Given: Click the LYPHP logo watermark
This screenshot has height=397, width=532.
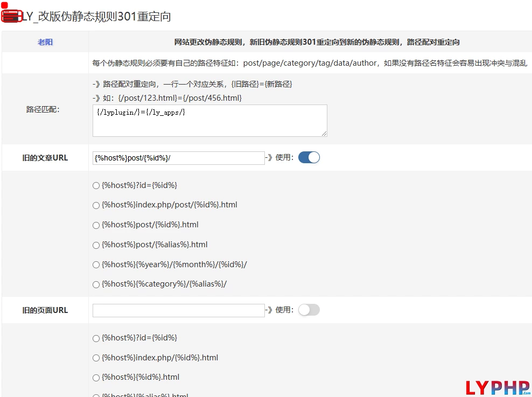Looking at the screenshot, I should pos(496,387).
